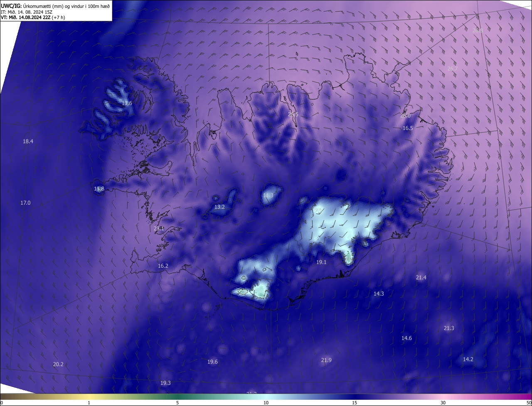Image resolution: width=532 pixels, height=406 pixels.
Task: Click the 28.0 map value
Action: point(405,116)
